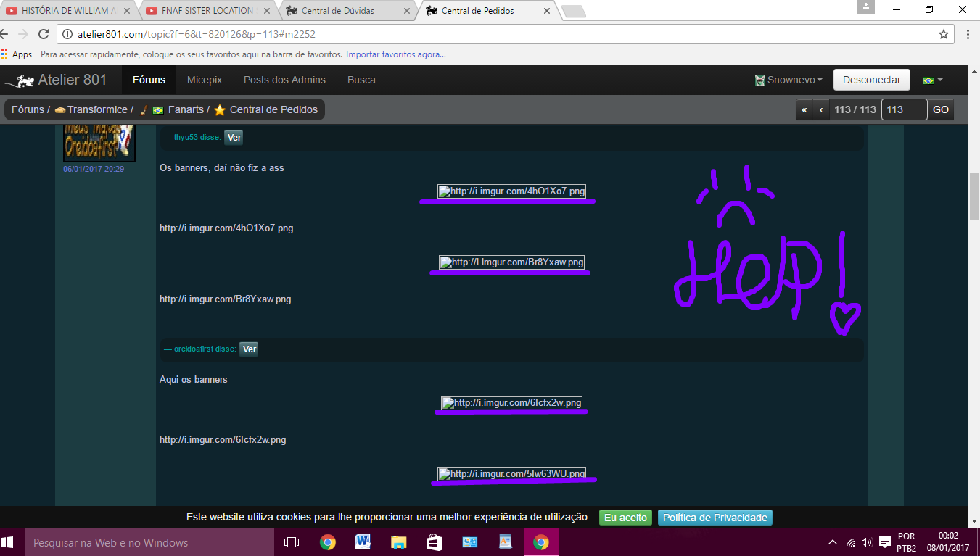This screenshot has width=980, height=556.
Task: Click the Desconectar button
Action: tap(871, 80)
